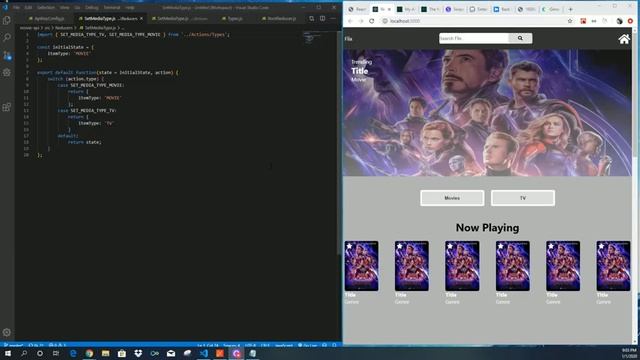The image size is (640, 360).
Task: Click the trending Avengers banner image
Action: pyautogui.click(x=487, y=113)
